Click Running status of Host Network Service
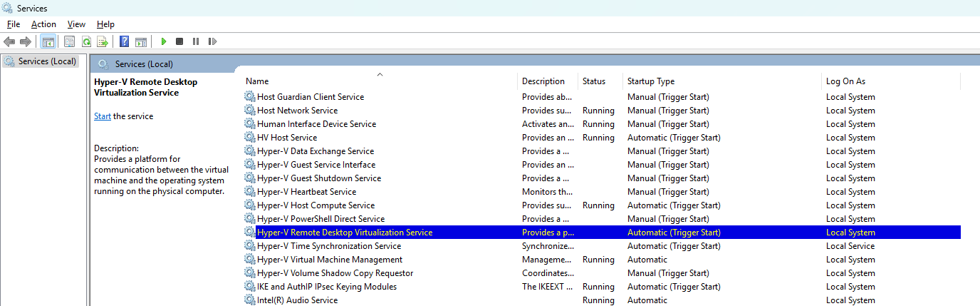 coord(598,111)
